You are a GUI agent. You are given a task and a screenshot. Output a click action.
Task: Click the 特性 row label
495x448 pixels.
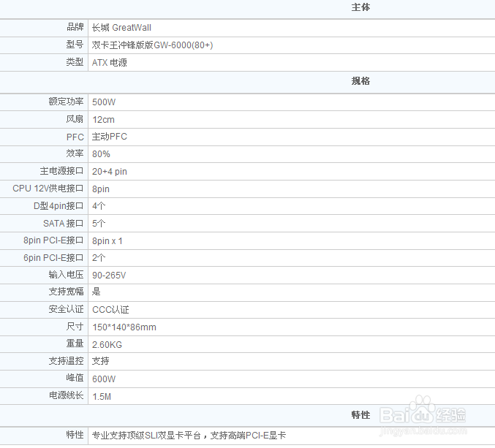click(x=75, y=435)
